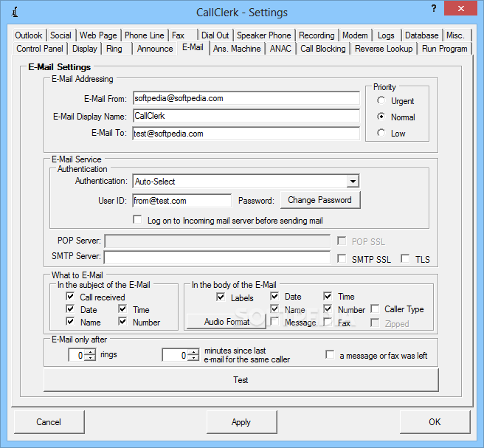This screenshot has width=484, height=448.
Task: Click the CallClerk app icon in title bar
Action: point(15,13)
